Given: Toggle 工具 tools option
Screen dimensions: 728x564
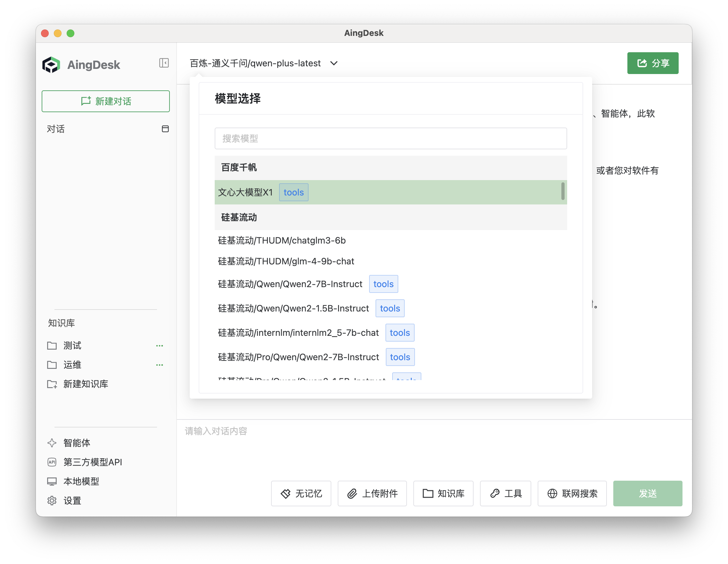Looking at the screenshot, I should pos(505,494).
